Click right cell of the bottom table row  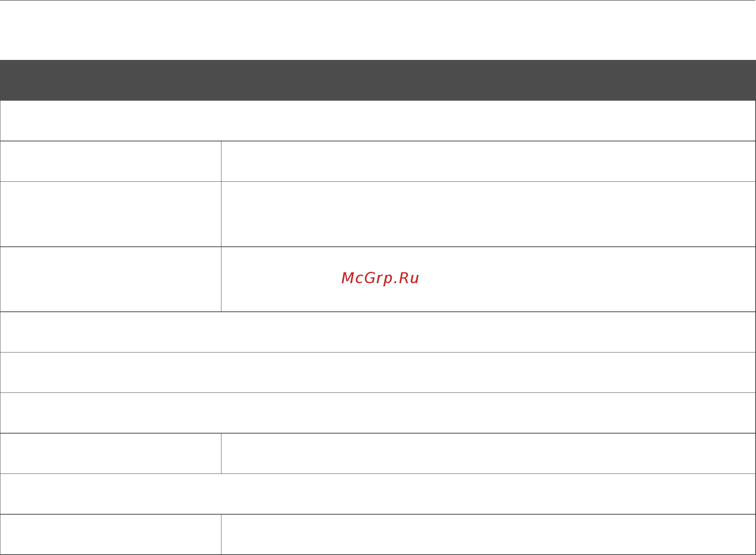point(488,535)
